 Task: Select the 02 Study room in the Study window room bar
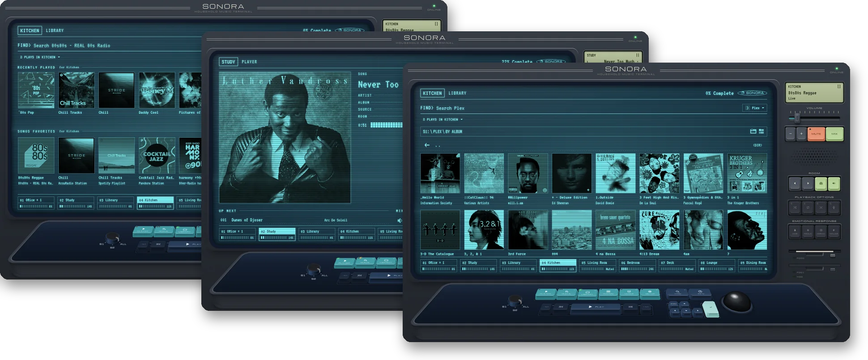tap(277, 234)
